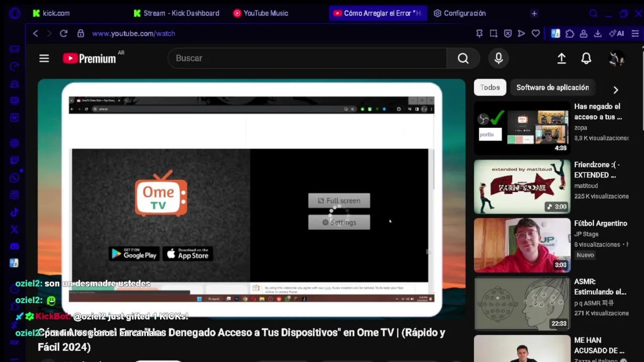The height and width of the screenshot is (362, 644).
Task: Open the translate extension in the sidebar
Action: coord(14,262)
